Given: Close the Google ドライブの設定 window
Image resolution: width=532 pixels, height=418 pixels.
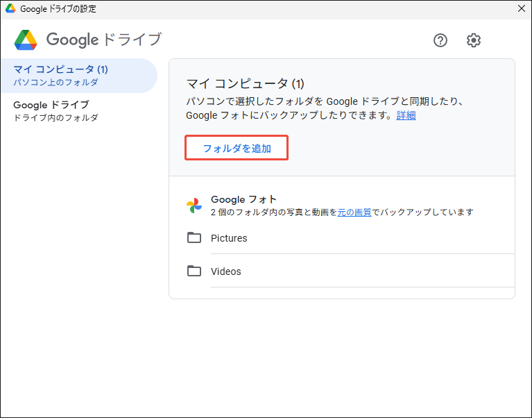Looking at the screenshot, I should 522,8.
